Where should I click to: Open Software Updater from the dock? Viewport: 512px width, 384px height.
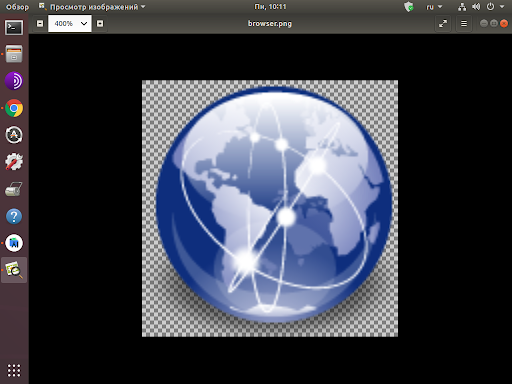pyautogui.click(x=14, y=135)
